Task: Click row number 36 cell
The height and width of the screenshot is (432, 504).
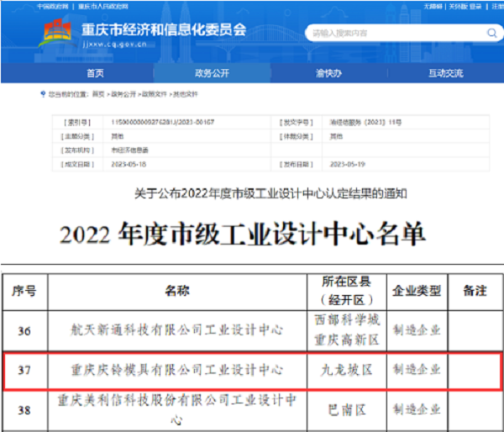Action: coord(24,330)
